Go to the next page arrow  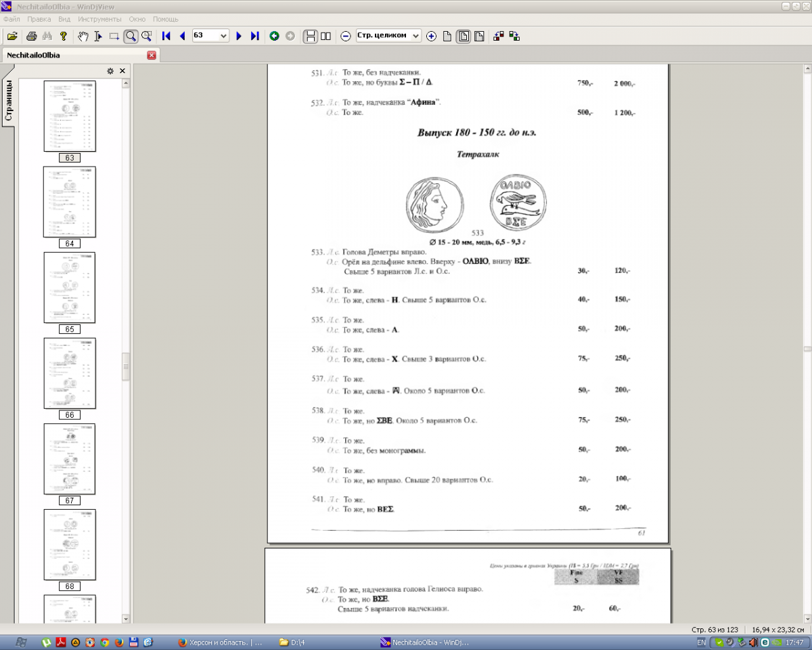[239, 36]
